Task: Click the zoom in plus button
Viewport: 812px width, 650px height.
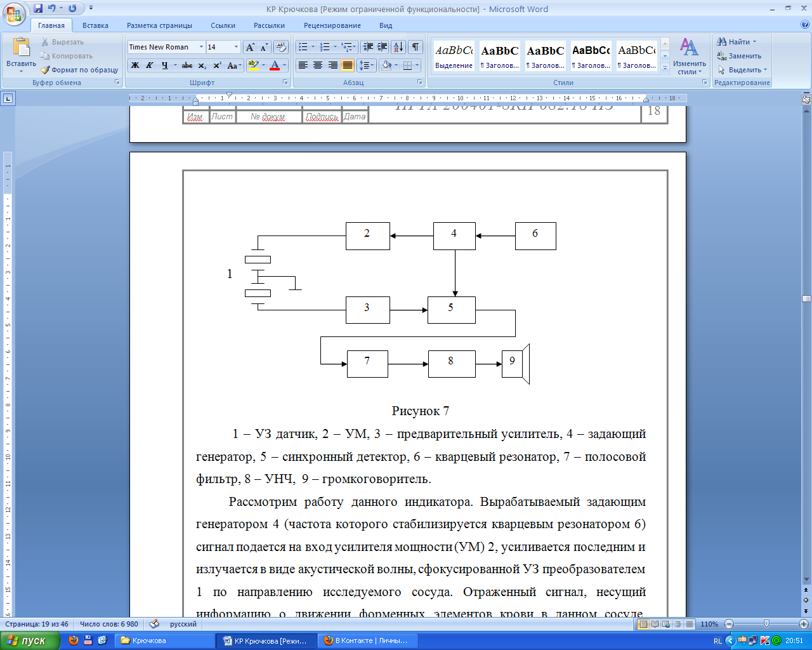Action: point(804,624)
